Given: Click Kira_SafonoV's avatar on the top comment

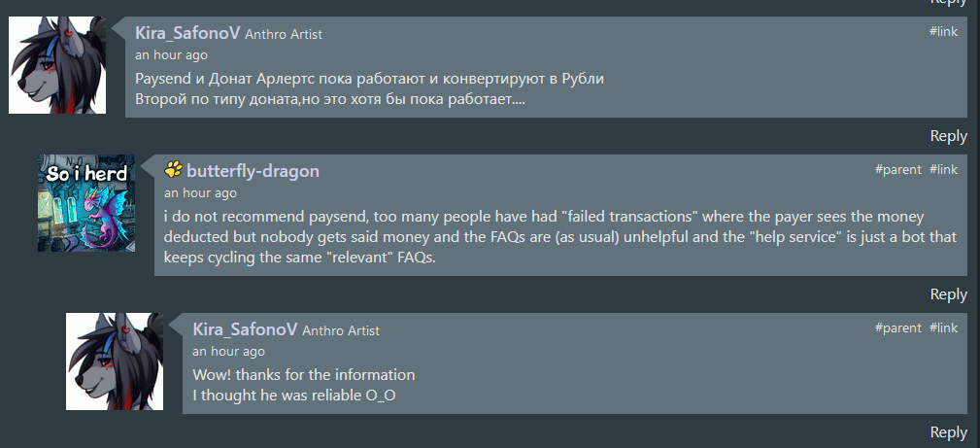Looking at the screenshot, I should (x=57, y=65).
